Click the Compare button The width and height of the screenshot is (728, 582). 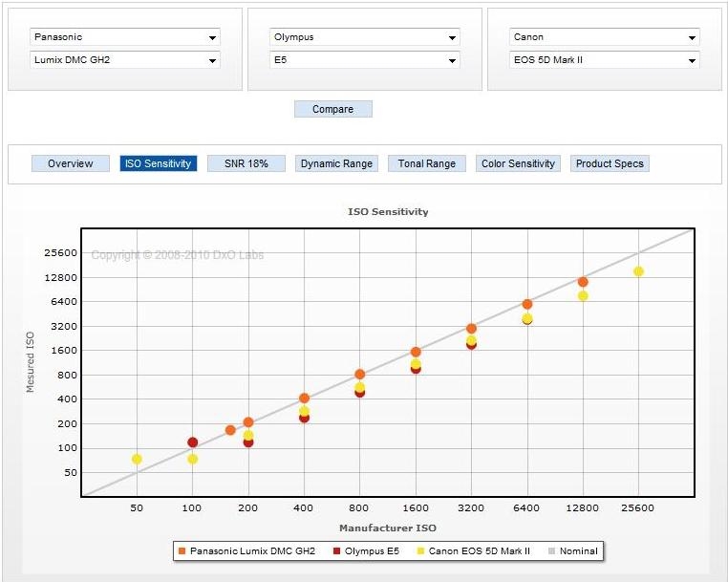pyautogui.click(x=332, y=109)
